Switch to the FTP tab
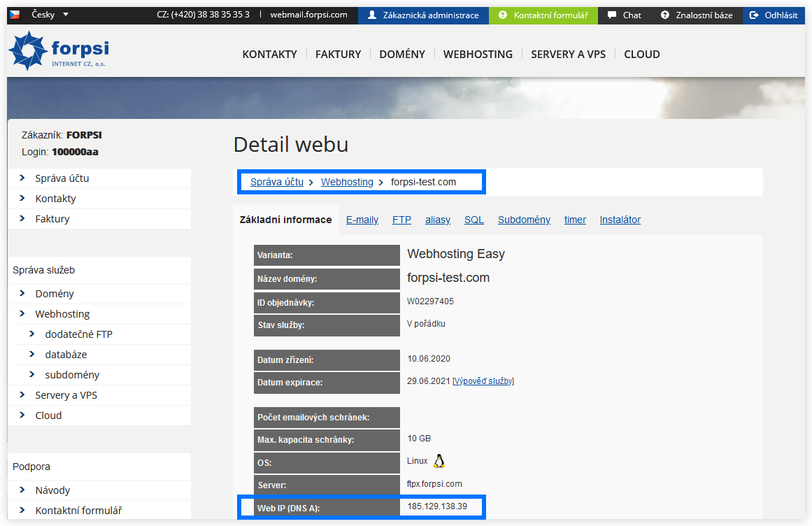The width and height of the screenshot is (812, 526). coord(402,220)
